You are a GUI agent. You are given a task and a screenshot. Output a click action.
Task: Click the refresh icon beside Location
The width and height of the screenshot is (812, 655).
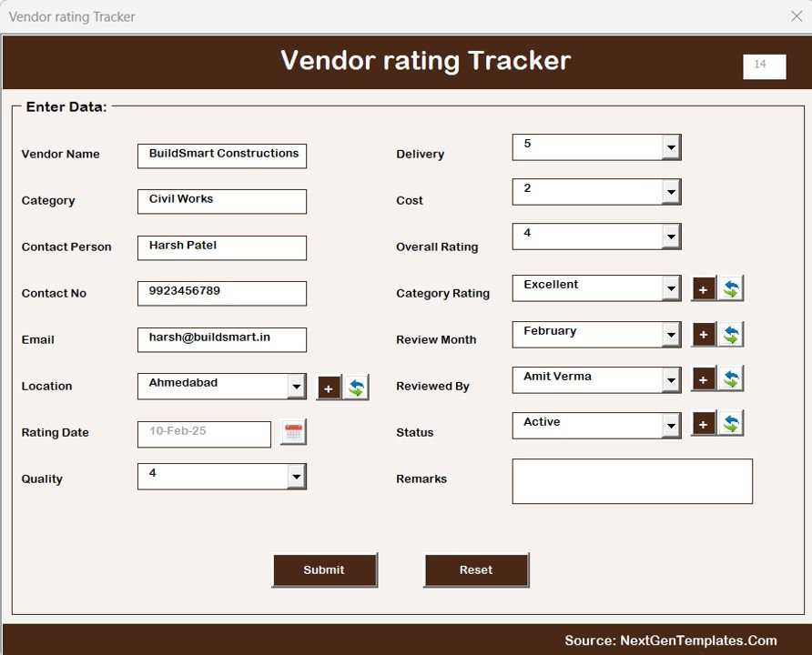pos(356,388)
